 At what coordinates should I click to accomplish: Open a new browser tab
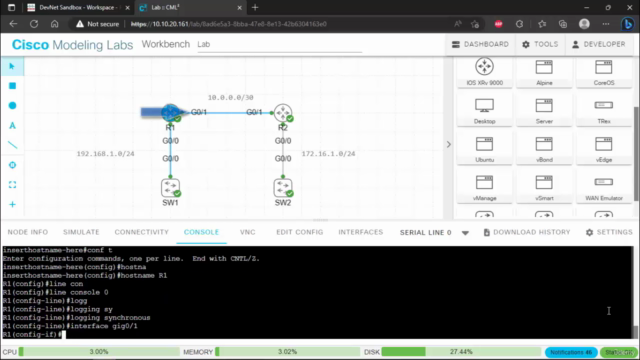coord(255,7)
